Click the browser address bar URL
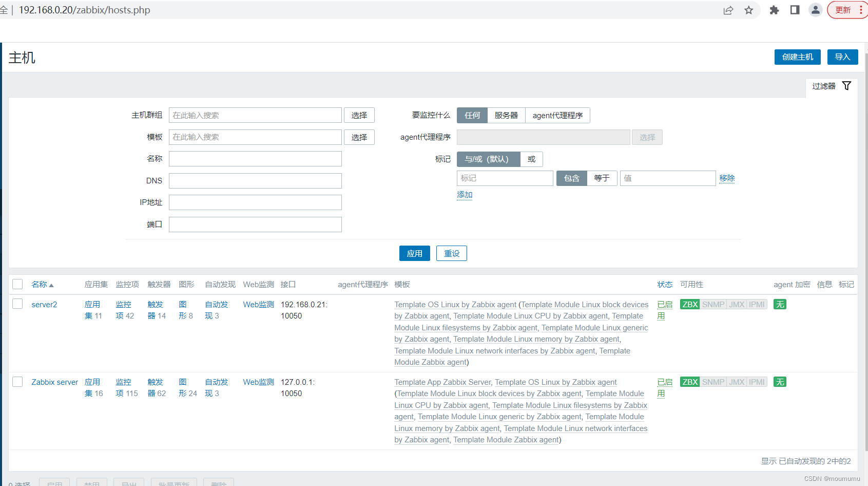Image resolution: width=868 pixels, height=486 pixels. (84, 10)
